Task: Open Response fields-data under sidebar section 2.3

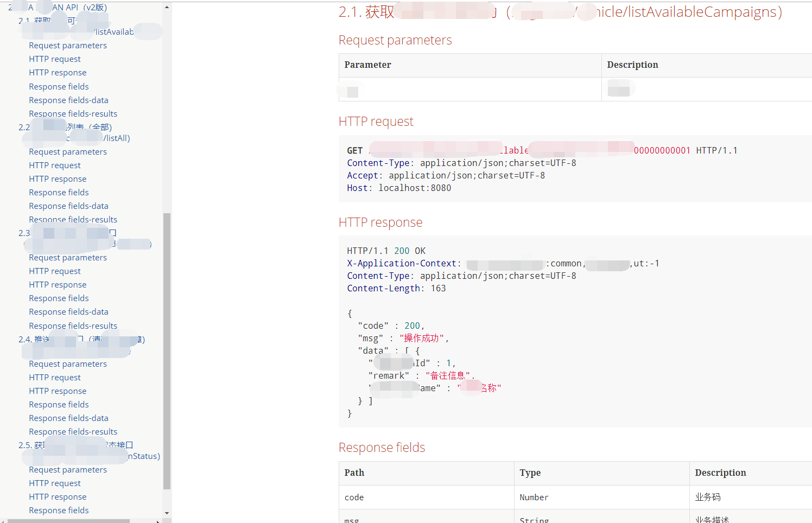Action: (68, 312)
